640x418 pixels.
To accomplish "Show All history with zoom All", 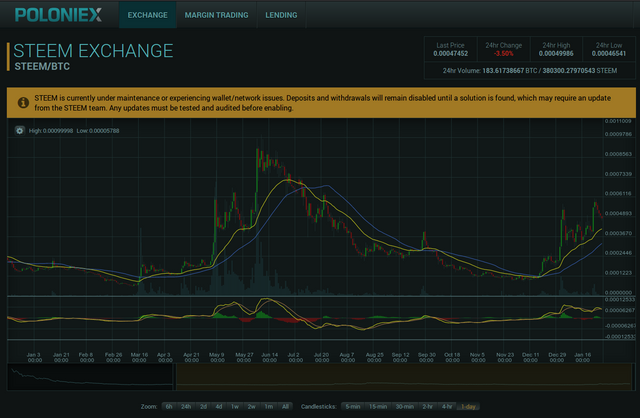I will click(285, 407).
